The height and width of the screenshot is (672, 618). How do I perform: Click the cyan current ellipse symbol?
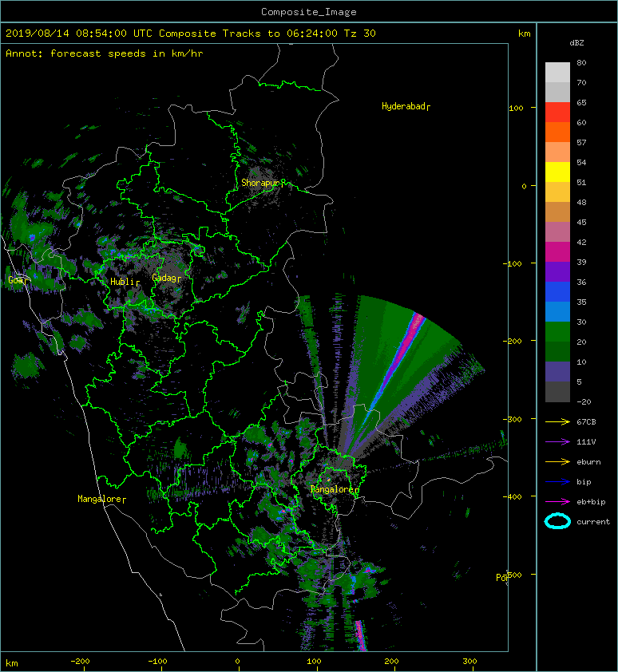coord(557,521)
